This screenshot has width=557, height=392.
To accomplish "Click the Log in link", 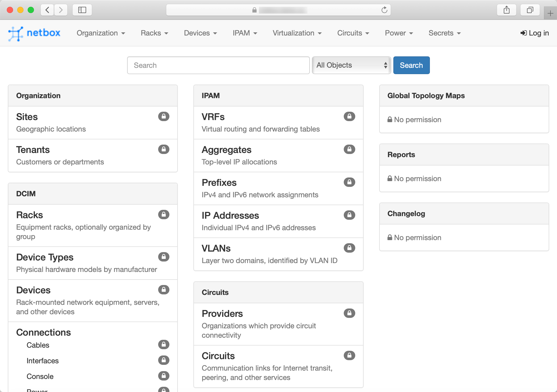I will (x=535, y=33).
